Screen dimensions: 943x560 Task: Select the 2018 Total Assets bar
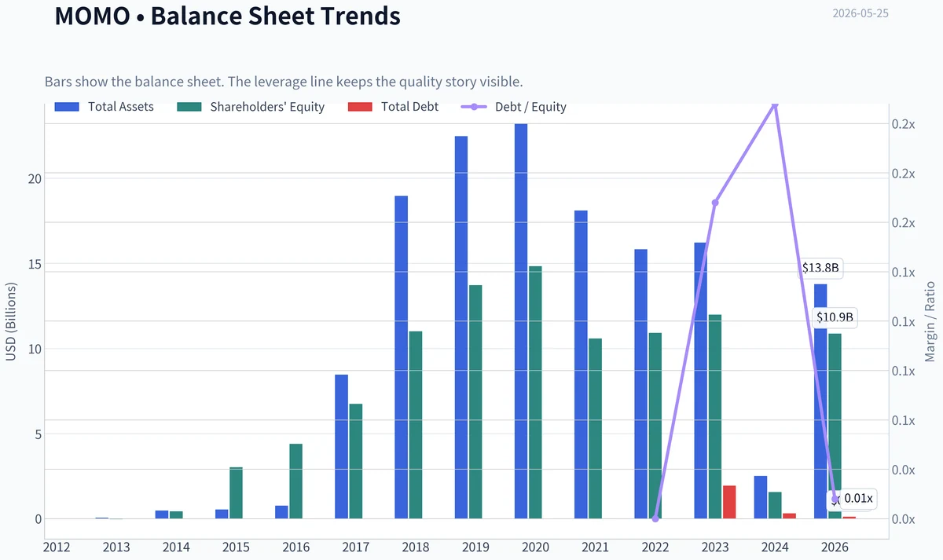[x=401, y=357]
